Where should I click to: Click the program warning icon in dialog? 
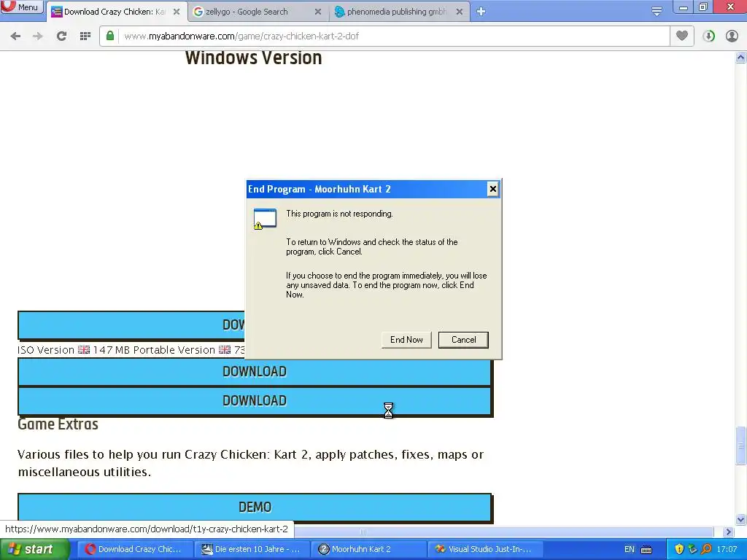point(265,219)
